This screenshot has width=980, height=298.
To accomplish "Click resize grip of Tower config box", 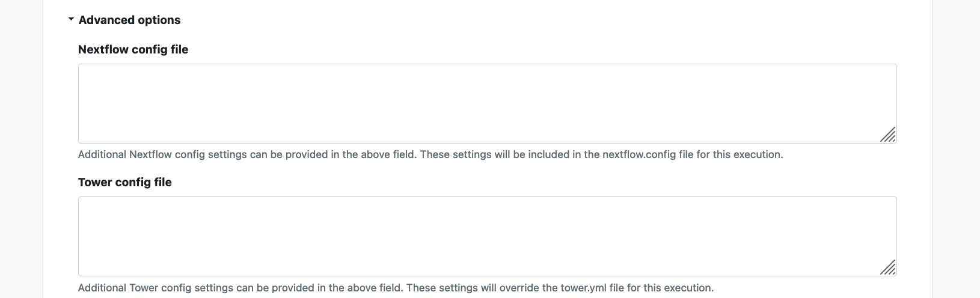I will 888,267.
